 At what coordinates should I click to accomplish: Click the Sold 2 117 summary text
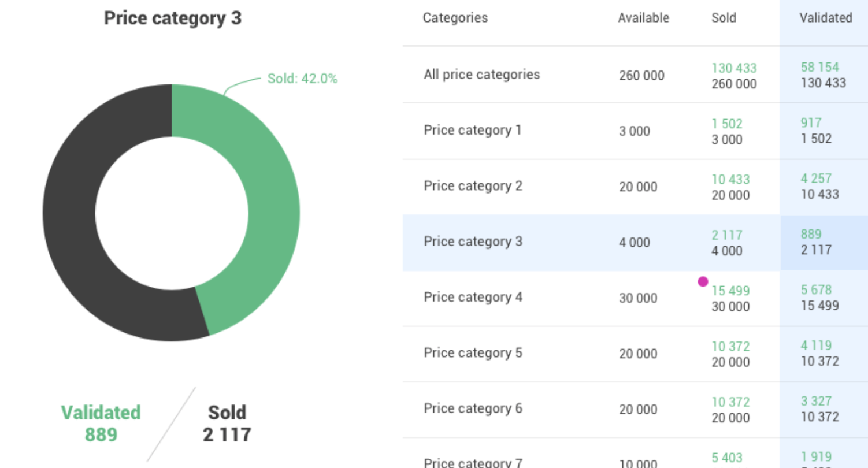[x=227, y=424]
